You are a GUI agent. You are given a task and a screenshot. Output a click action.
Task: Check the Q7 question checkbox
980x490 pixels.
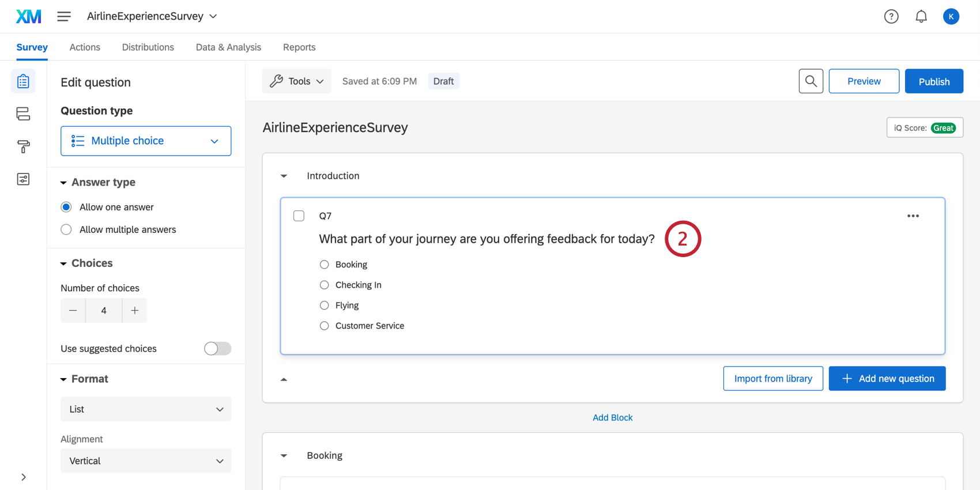pos(299,216)
